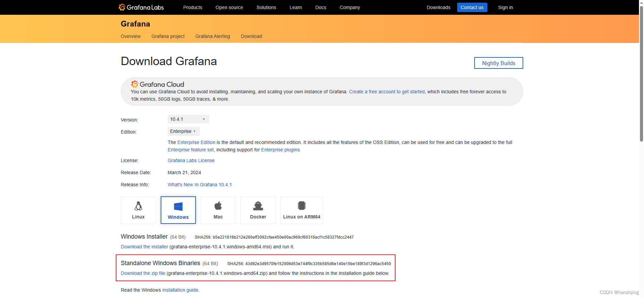Switch to the Grafana Alerting tab
The image size is (644, 298).
point(213,36)
